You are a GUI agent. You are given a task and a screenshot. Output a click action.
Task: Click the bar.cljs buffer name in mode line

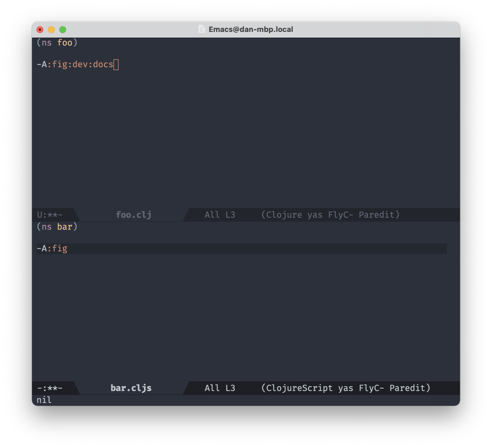(x=131, y=388)
